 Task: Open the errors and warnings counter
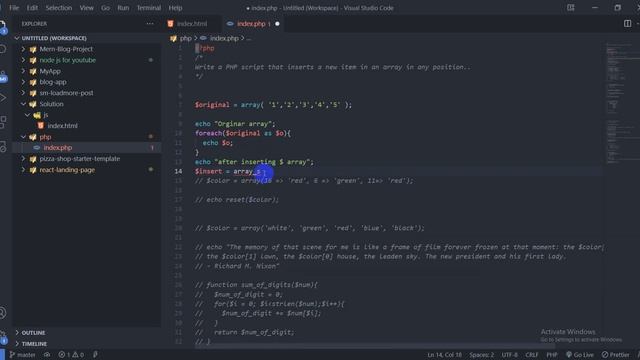[x=71, y=355]
